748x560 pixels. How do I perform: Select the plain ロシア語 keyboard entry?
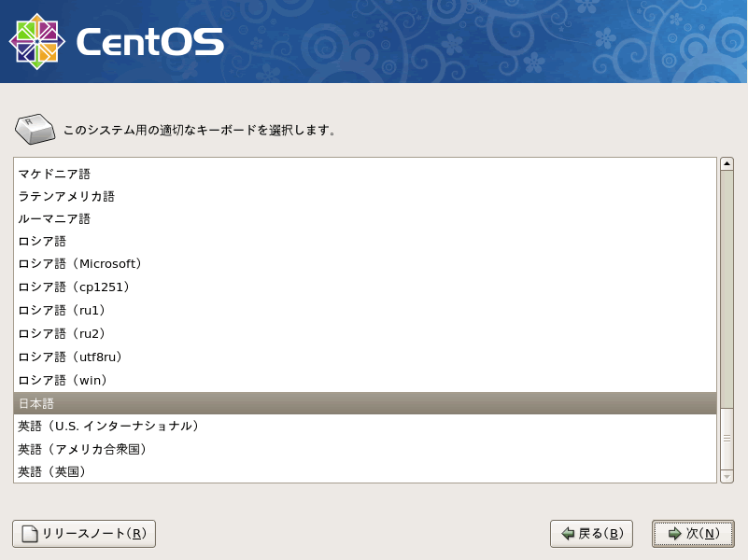click(x=42, y=241)
